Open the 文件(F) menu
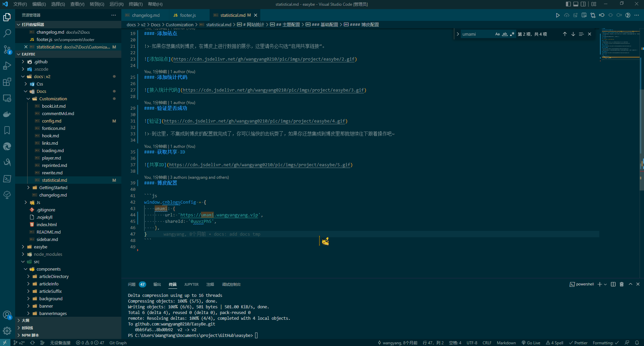 [x=20, y=4]
